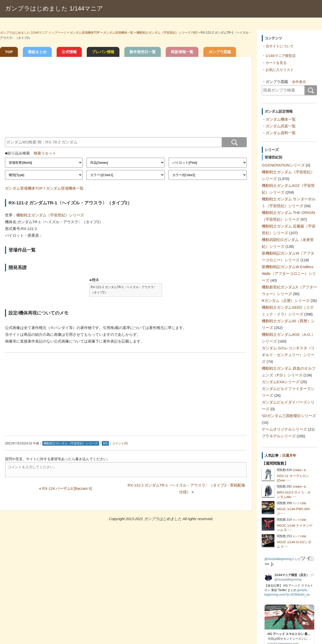Click breadcrumb link ガンダム登場機体一覧

pos(118,33)
